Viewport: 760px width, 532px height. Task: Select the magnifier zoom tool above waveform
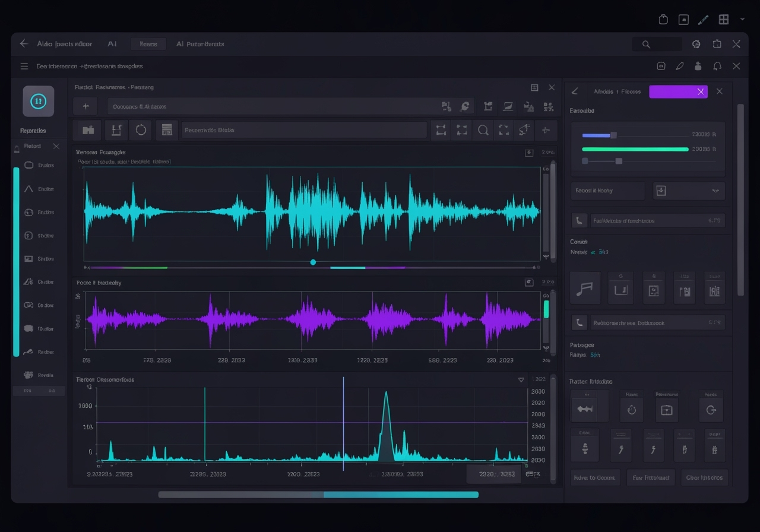coord(483,130)
